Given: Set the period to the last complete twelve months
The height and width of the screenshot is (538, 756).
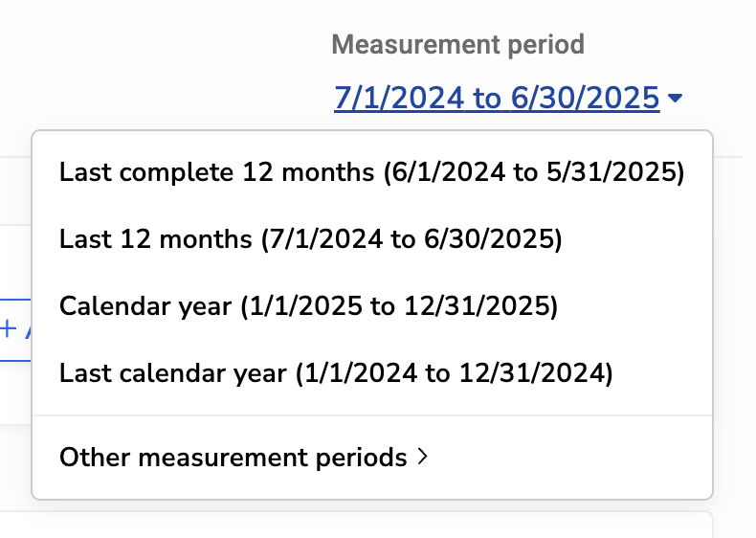Looking at the screenshot, I should 371,172.
